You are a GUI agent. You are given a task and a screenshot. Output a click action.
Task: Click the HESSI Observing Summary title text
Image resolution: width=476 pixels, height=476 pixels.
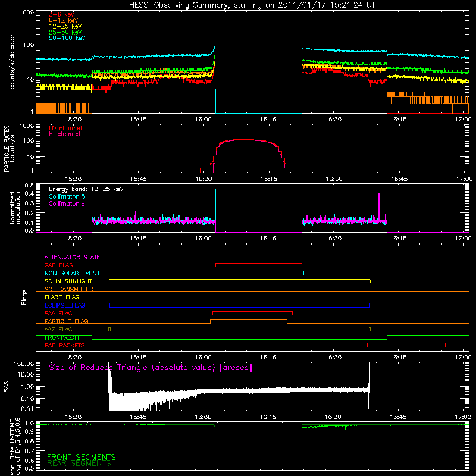[x=252, y=5]
